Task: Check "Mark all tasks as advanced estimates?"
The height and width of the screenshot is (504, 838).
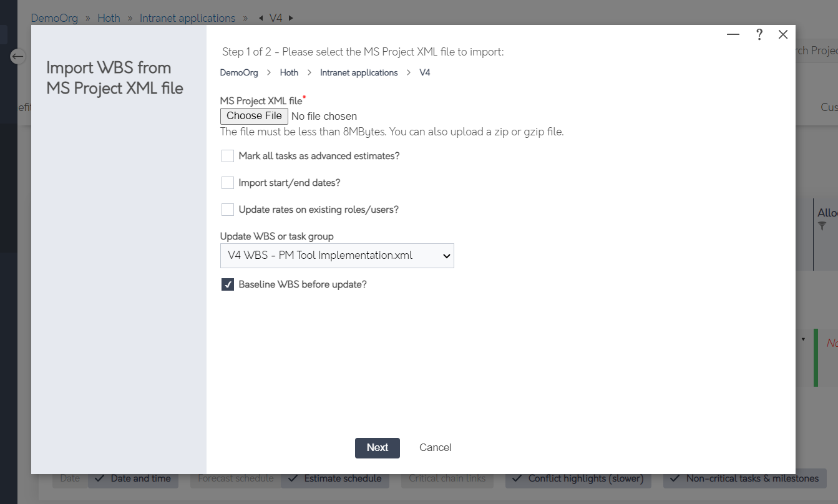Action: pyautogui.click(x=227, y=155)
